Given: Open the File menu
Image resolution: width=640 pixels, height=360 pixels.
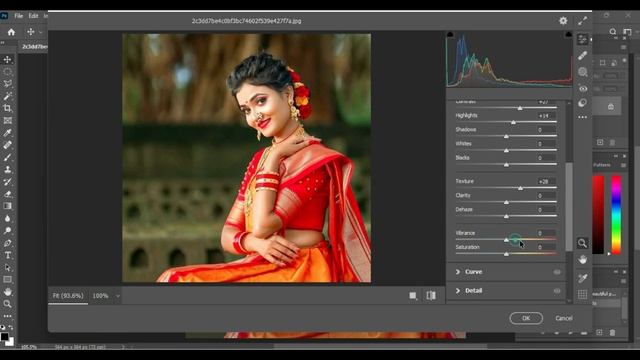Looking at the screenshot, I should [19, 16].
